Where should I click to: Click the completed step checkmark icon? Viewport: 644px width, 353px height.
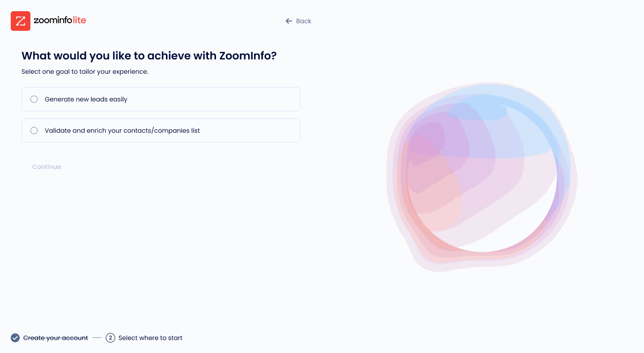[x=15, y=338]
